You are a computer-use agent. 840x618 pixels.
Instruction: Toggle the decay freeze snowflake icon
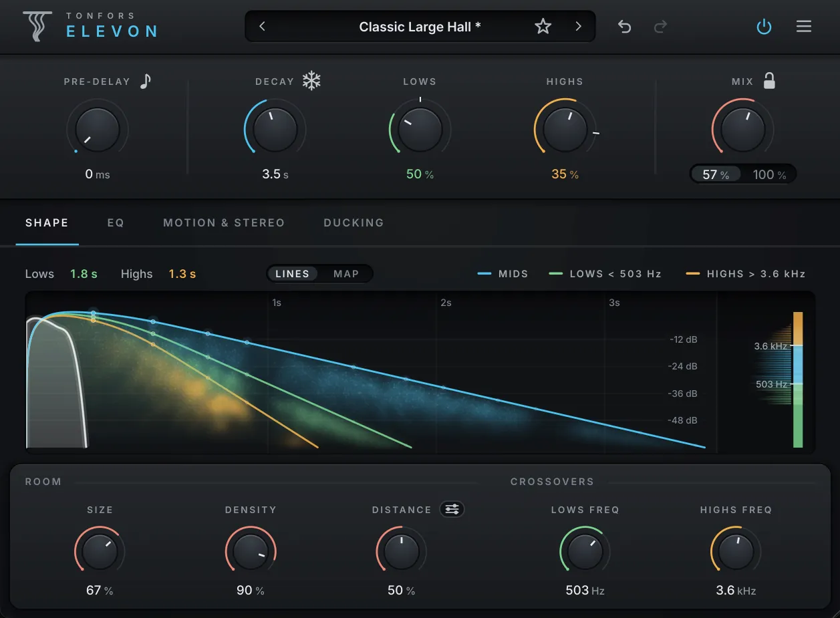[311, 81]
